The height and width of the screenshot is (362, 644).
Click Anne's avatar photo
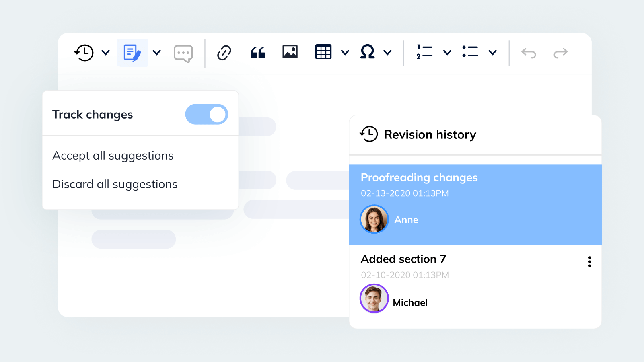374,219
